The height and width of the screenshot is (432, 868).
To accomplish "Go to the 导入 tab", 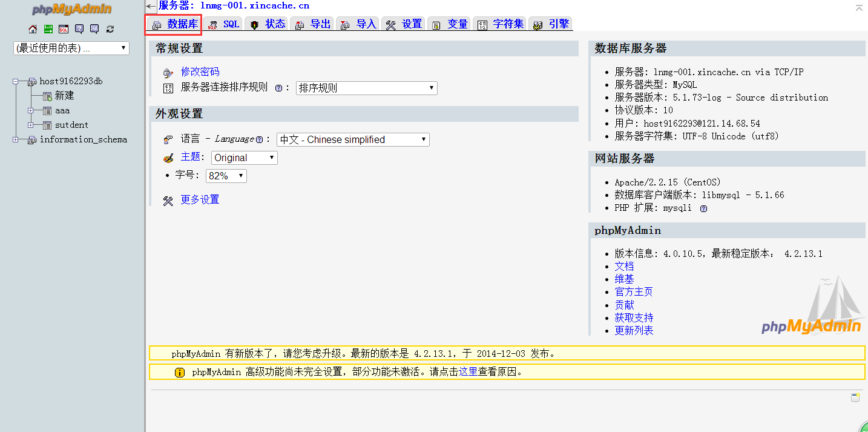I will coord(358,24).
